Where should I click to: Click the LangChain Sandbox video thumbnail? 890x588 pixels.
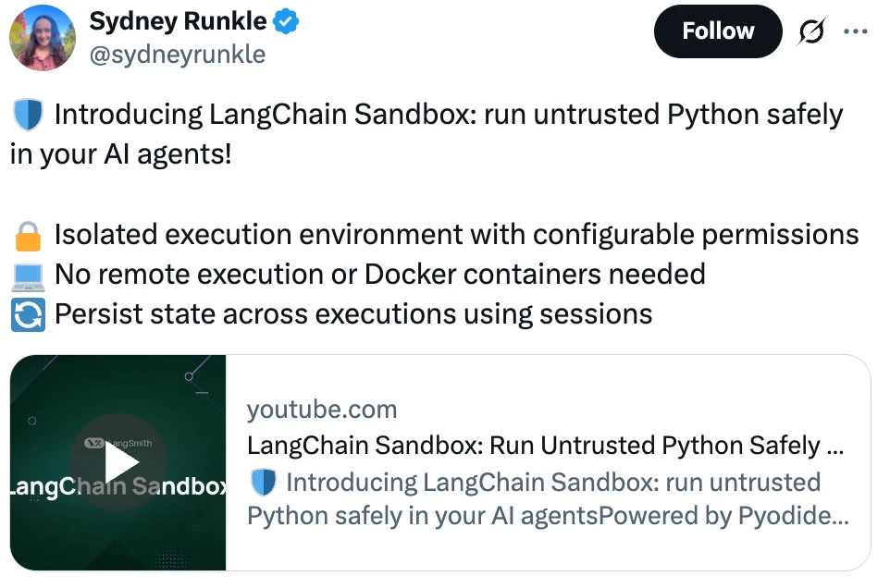point(118,462)
